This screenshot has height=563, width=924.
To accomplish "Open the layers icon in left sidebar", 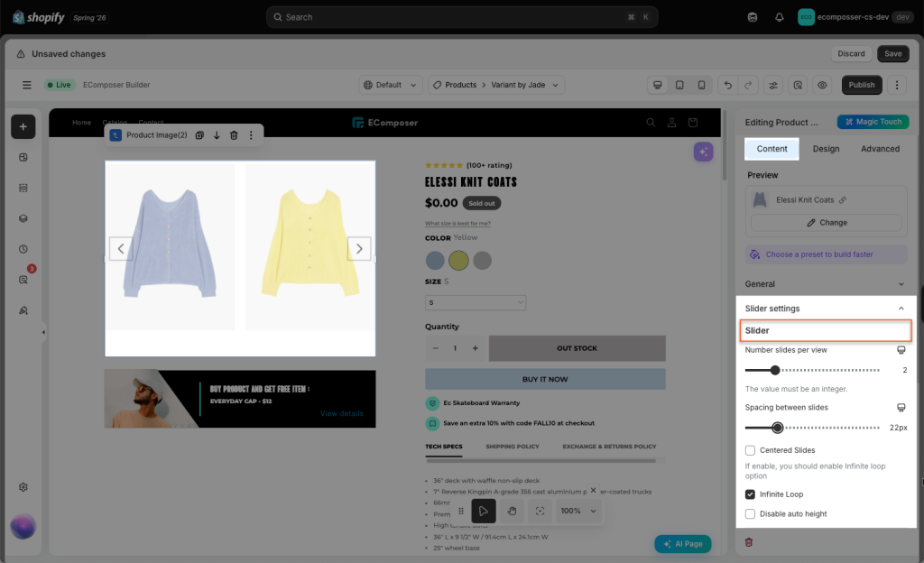I will 23,218.
